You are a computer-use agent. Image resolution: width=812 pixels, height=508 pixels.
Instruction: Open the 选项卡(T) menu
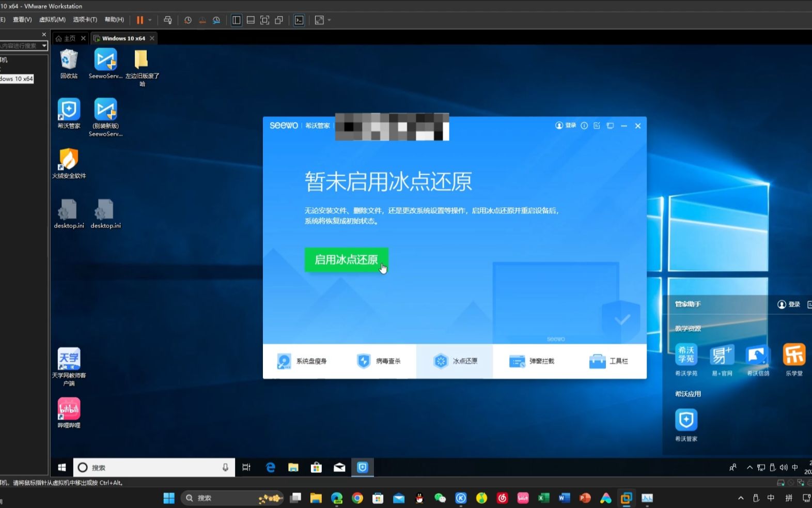85,20
